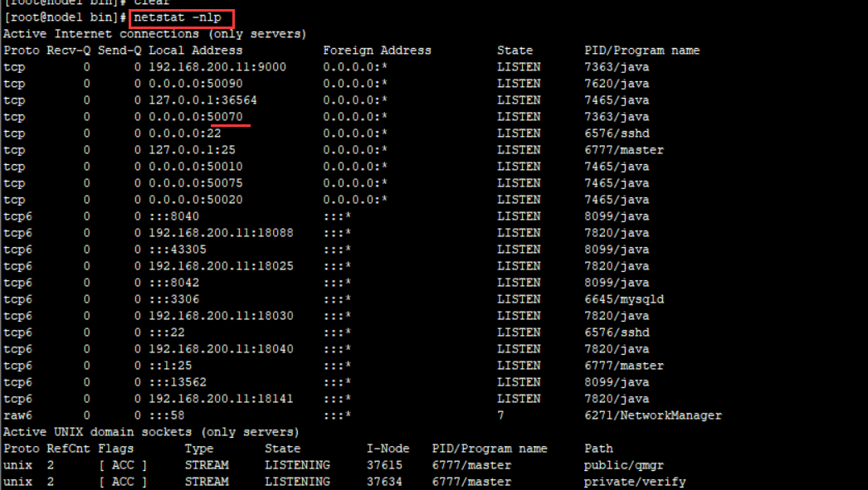Click local address 192.168.200.11:18025
The width and height of the screenshot is (868, 490).
pyautogui.click(x=221, y=266)
